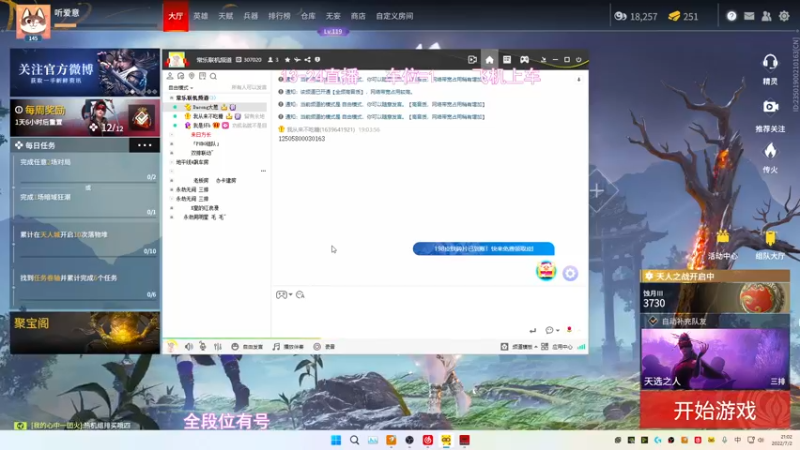Switch to the 兵器 tab
The width and height of the screenshot is (800, 450).
(251, 16)
